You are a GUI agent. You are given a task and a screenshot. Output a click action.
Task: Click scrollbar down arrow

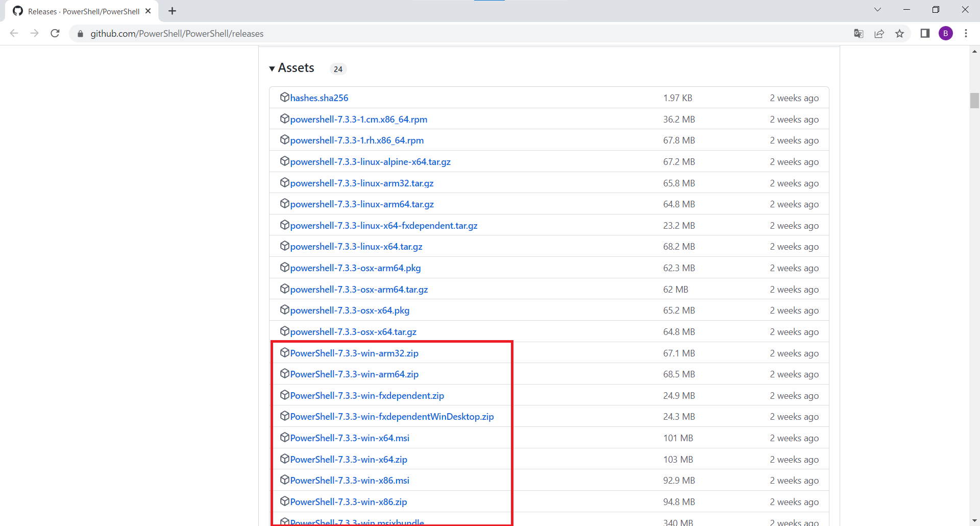(x=974, y=520)
